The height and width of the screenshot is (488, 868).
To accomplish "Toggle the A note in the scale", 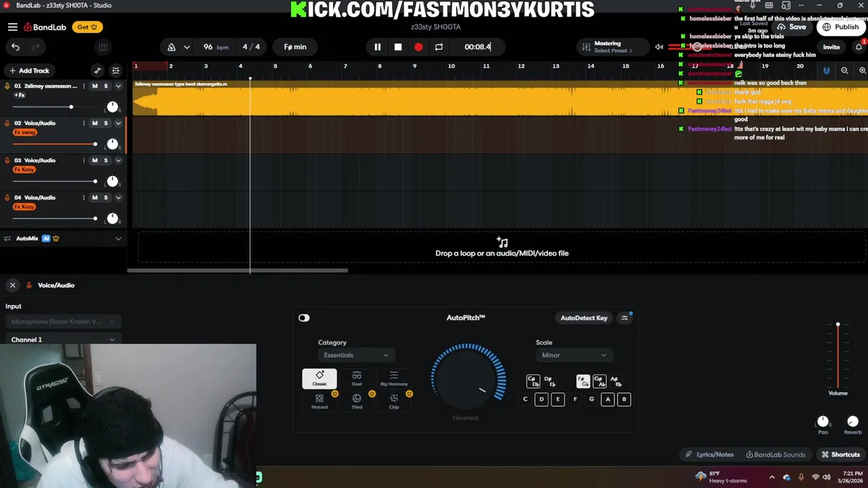I will (608, 399).
